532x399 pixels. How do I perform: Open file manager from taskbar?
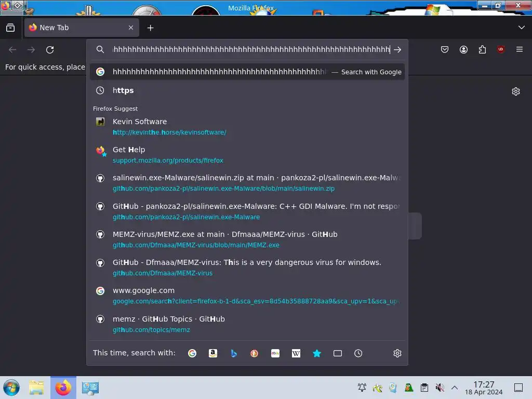36,388
